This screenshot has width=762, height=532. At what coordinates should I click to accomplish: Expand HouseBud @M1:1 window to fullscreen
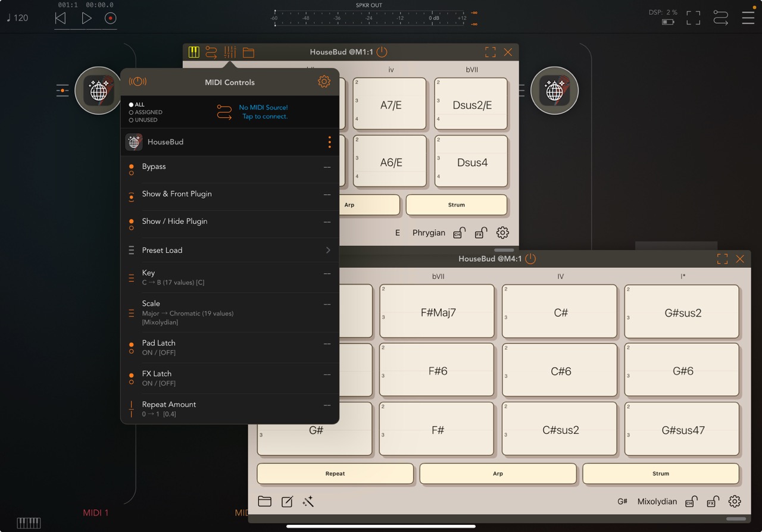click(490, 52)
